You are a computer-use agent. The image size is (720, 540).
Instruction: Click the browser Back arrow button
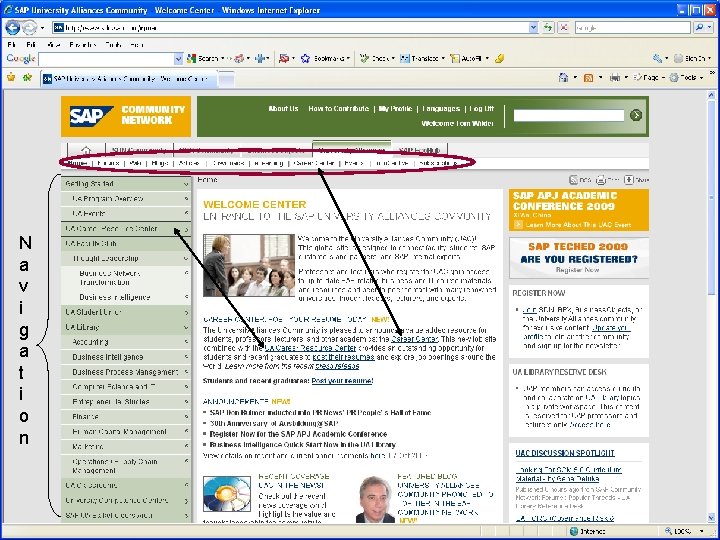click(x=12, y=28)
